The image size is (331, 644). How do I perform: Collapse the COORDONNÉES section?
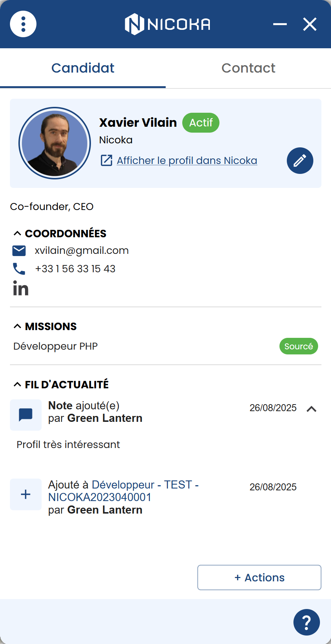[17, 234]
